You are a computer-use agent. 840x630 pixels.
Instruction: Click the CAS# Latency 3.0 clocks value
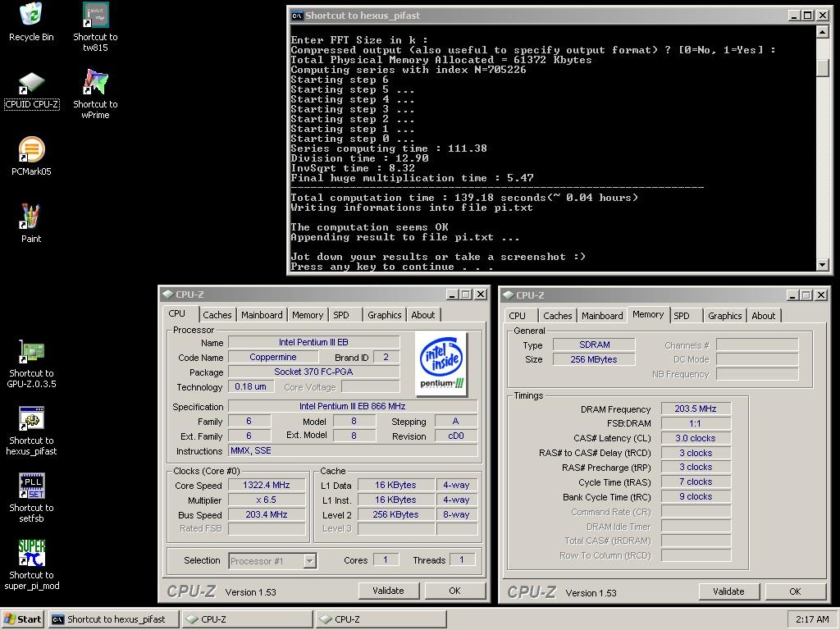(696, 438)
